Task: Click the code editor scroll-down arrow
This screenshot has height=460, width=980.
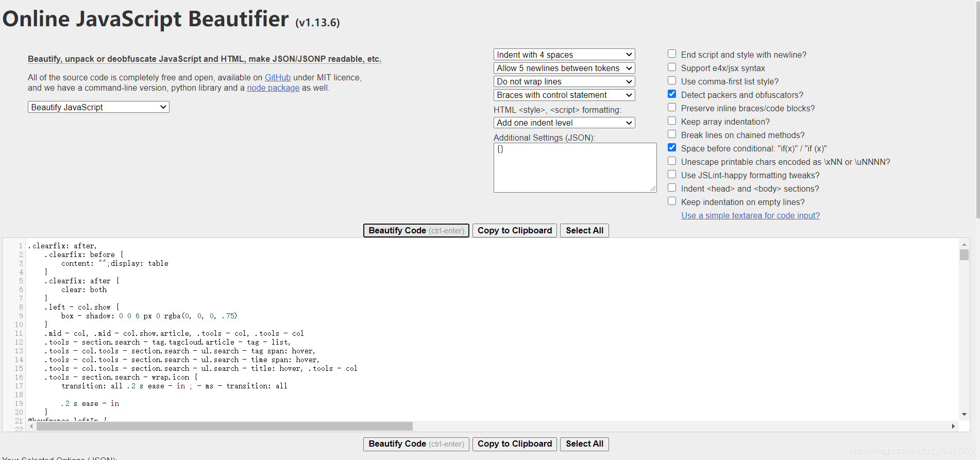Action: tap(964, 414)
